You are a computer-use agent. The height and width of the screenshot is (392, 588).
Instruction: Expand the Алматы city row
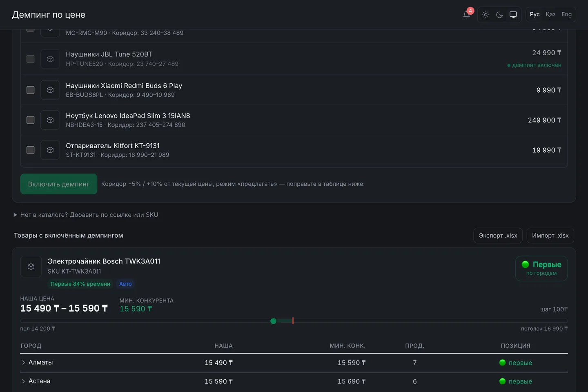click(x=24, y=363)
